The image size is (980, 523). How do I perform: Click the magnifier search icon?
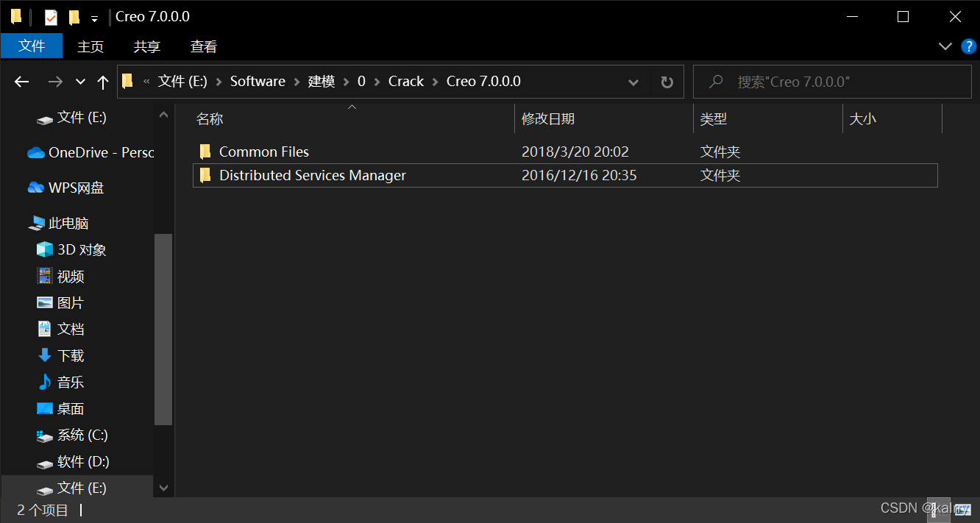[x=715, y=82]
